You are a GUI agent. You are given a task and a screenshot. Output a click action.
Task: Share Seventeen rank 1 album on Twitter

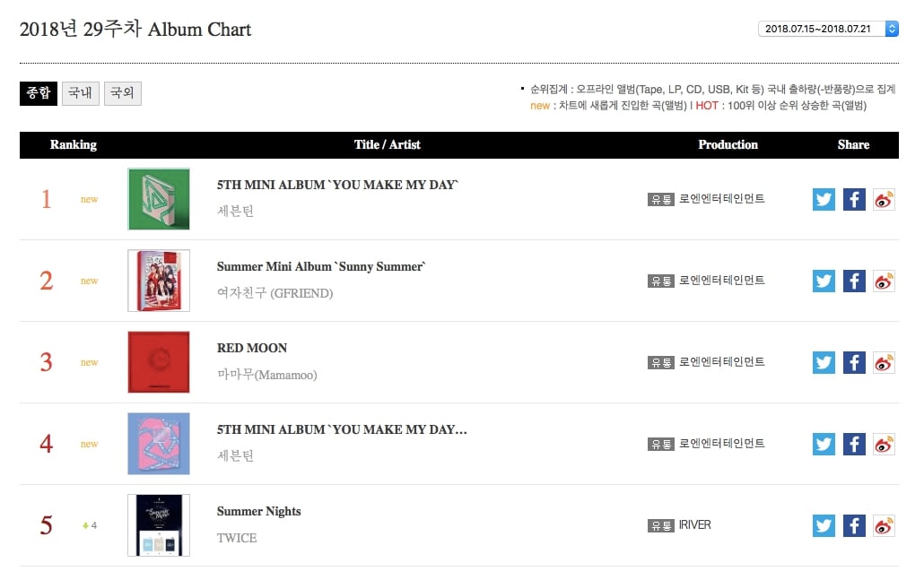tap(824, 199)
